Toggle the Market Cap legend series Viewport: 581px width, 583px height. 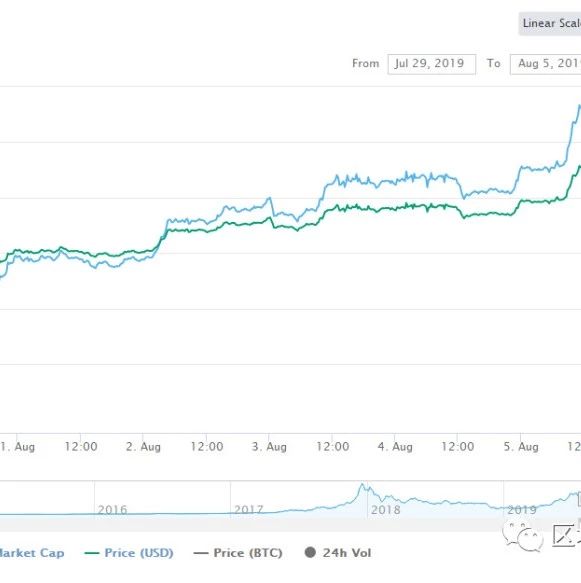pyautogui.click(x=32, y=553)
